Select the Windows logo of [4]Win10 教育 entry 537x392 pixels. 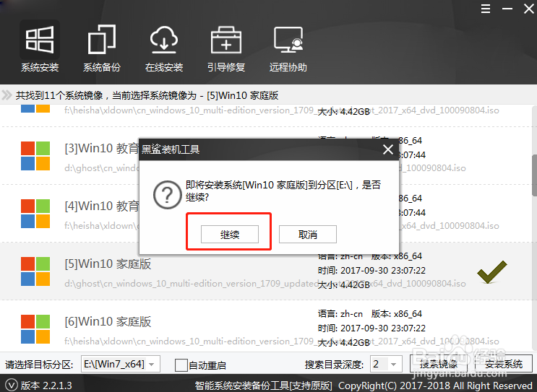point(35,214)
